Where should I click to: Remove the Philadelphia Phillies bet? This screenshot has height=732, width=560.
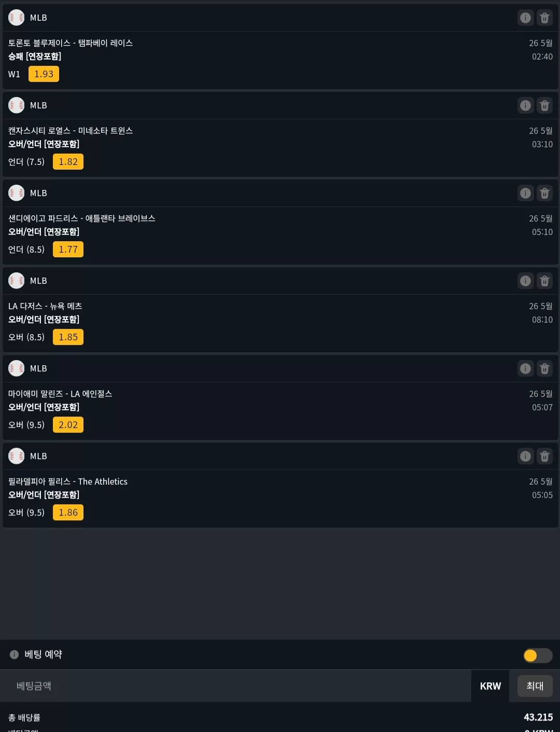coord(544,456)
